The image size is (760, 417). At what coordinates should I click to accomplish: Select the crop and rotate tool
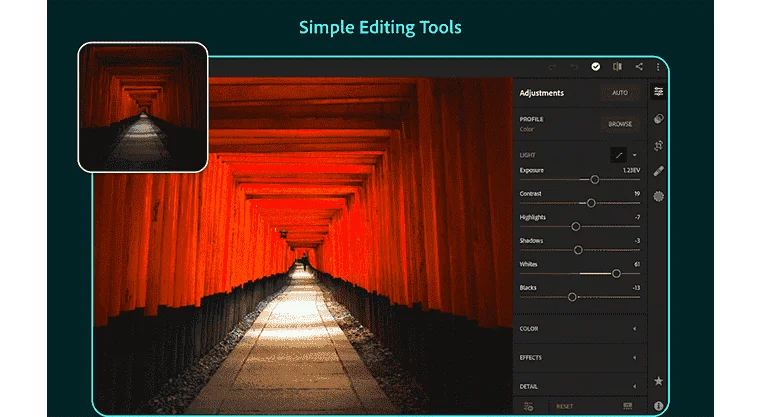coord(658,145)
